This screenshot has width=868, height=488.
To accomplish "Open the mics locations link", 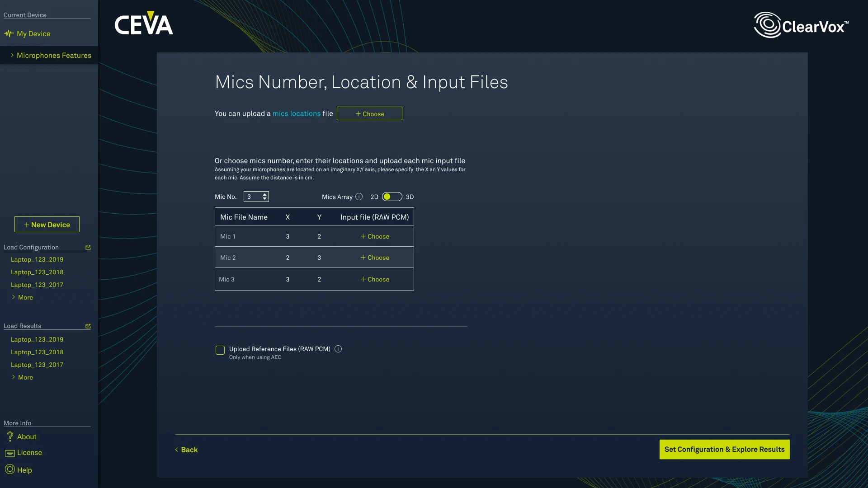I will pos(296,113).
